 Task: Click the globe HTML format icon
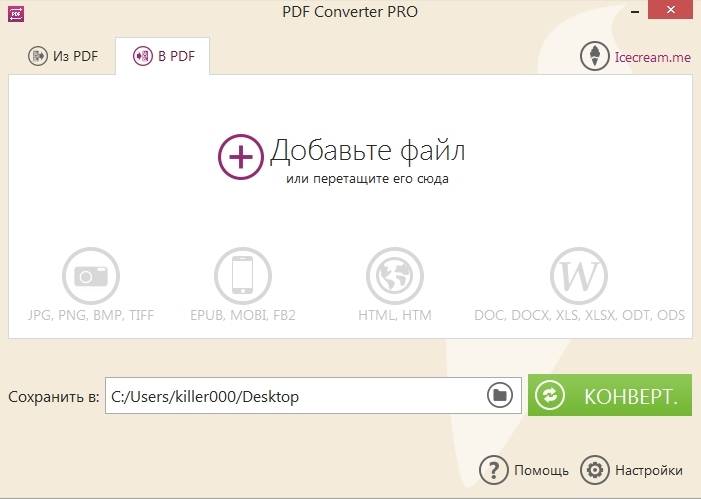(395, 276)
